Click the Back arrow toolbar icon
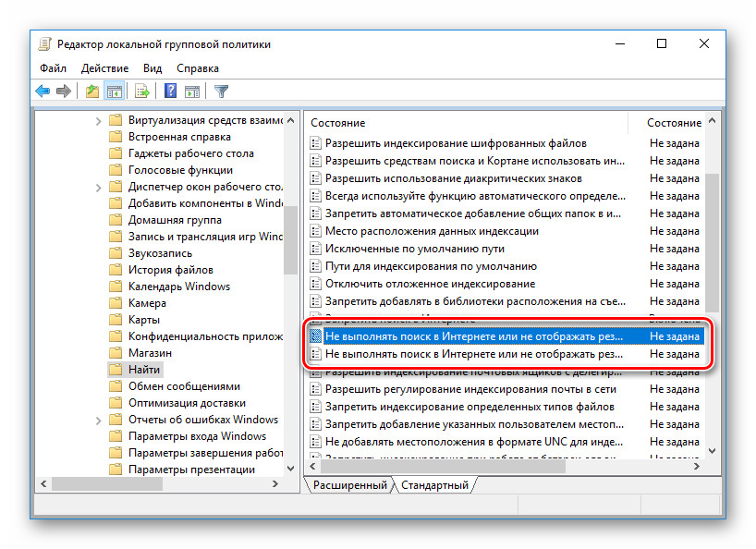Viewport: 756px width, 549px height. tap(43, 91)
